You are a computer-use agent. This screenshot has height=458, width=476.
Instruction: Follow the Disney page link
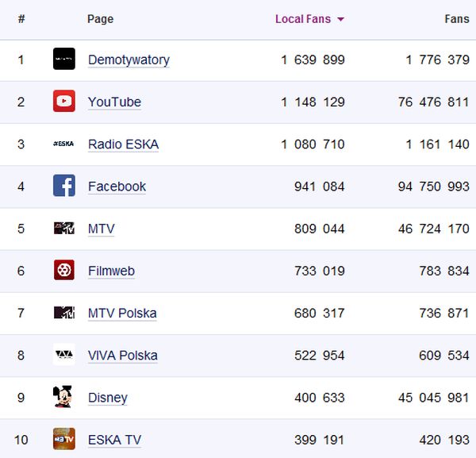(107, 397)
